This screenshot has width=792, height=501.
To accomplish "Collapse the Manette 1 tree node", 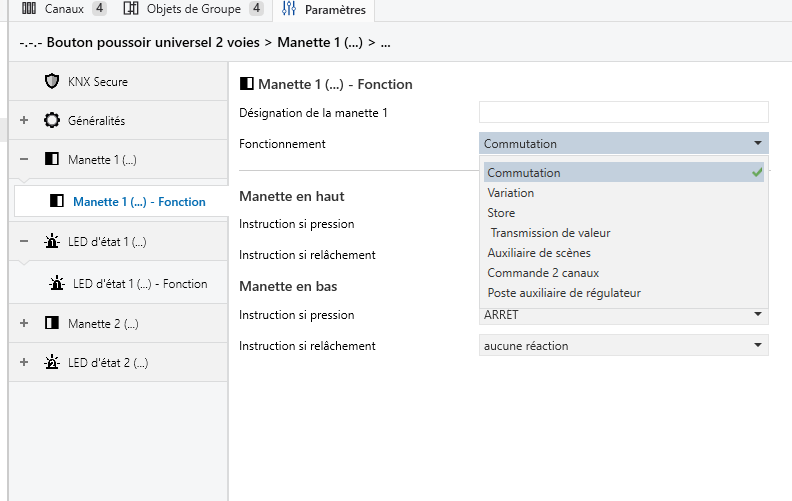I will tap(23, 159).
